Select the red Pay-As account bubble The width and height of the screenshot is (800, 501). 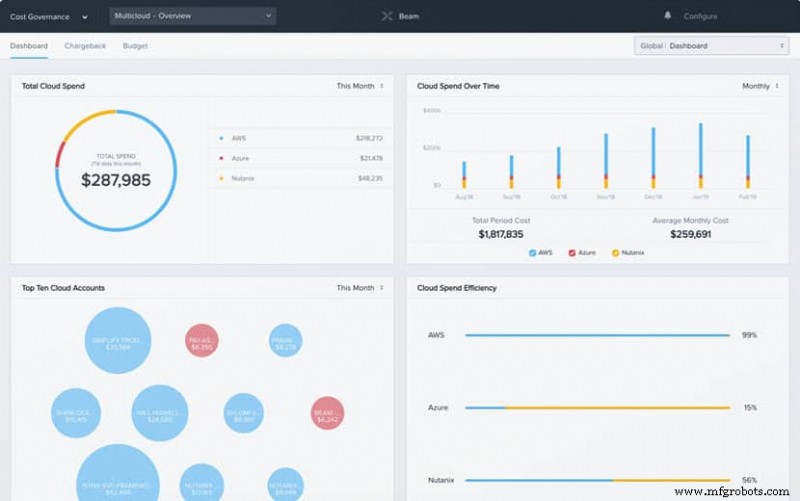coord(202,340)
